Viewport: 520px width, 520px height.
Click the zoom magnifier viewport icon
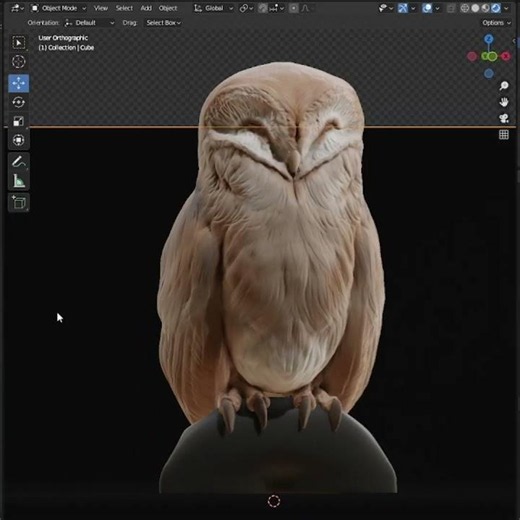pos(504,86)
